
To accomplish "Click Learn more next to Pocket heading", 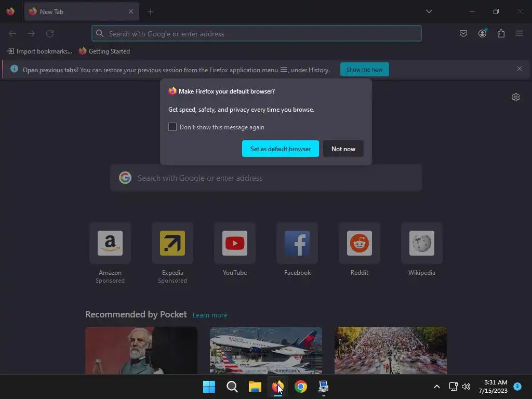I will coord(210,315).
